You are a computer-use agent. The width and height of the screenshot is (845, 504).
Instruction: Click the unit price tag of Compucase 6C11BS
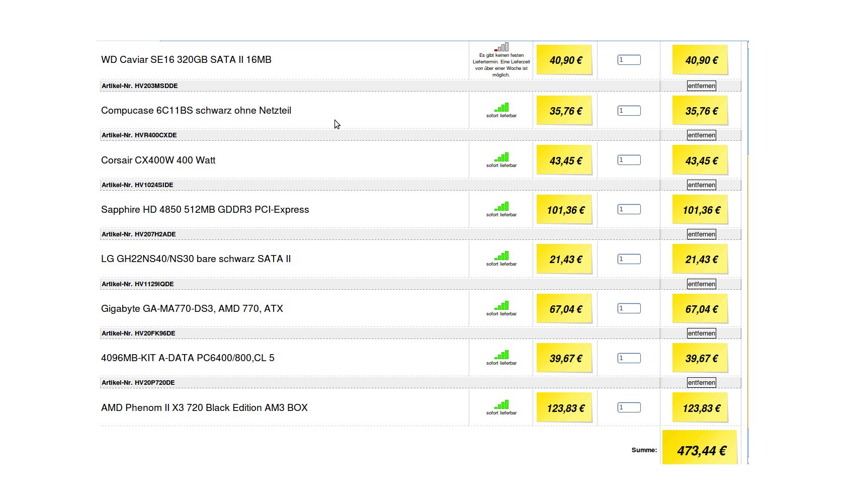coord(565,111)
